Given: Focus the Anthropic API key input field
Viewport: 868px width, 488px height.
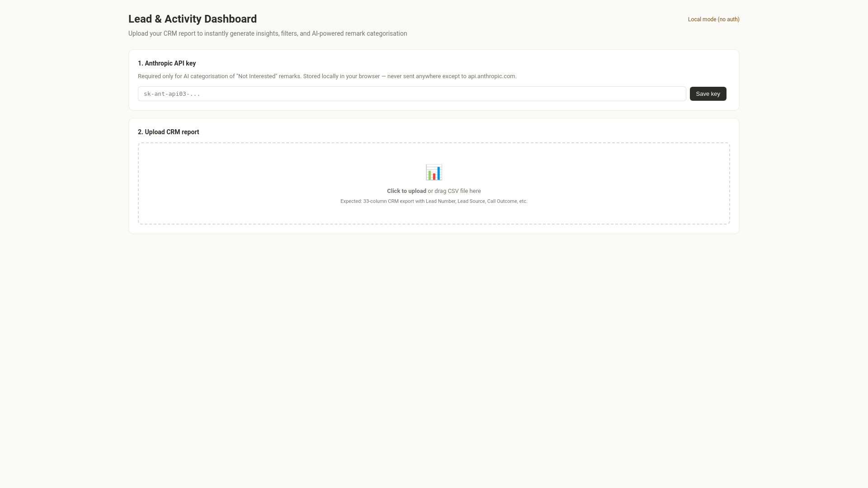Looking at the screenshot, I should tap(412, 94).
